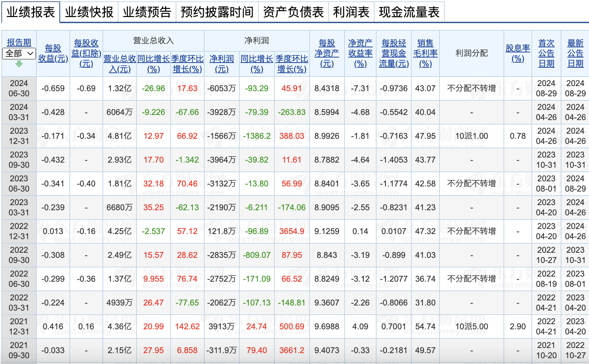Click the -1386.2 year-on-year growth value
This screenshot has width=589, height=364.
click(x=257, y=136)
